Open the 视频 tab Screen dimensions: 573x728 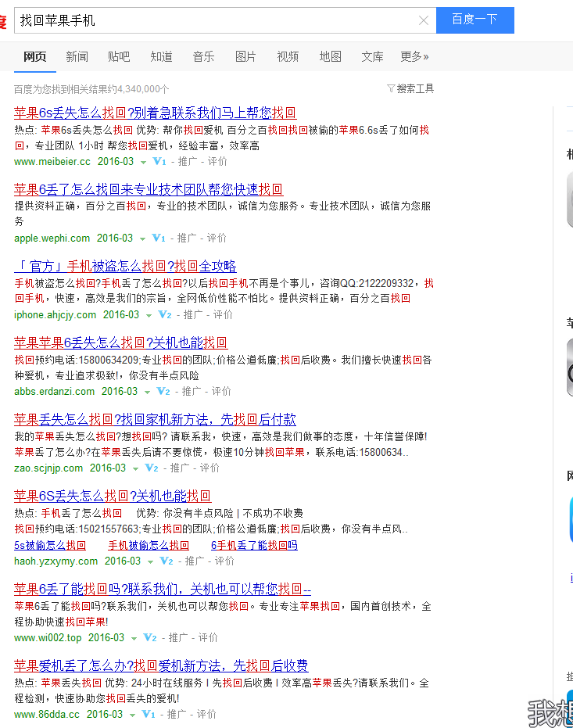pyautogui.click(x=288, y=56)
